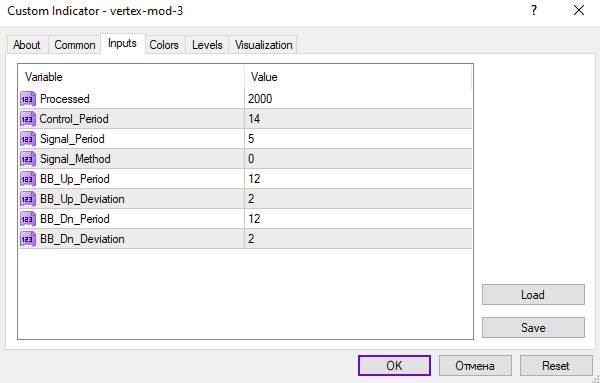Switch to the About tab
Image resolution: width=600 pixels, height=383 pixels.
tap(27, 45)
